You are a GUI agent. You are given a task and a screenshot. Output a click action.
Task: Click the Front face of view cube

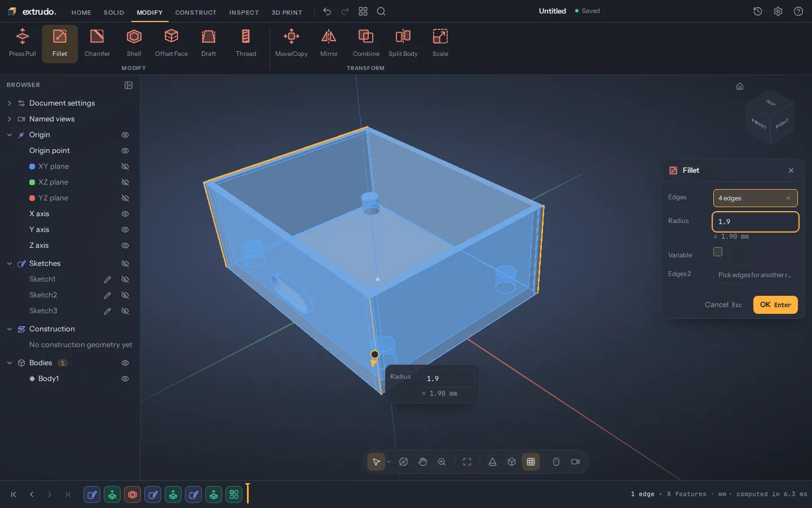[x=758, y=123]
